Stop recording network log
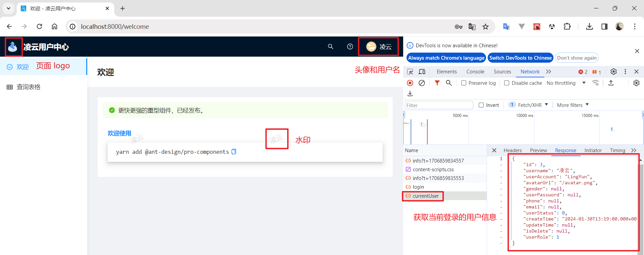The height and width of the screenshot is (255, 644). click(410, 83)
